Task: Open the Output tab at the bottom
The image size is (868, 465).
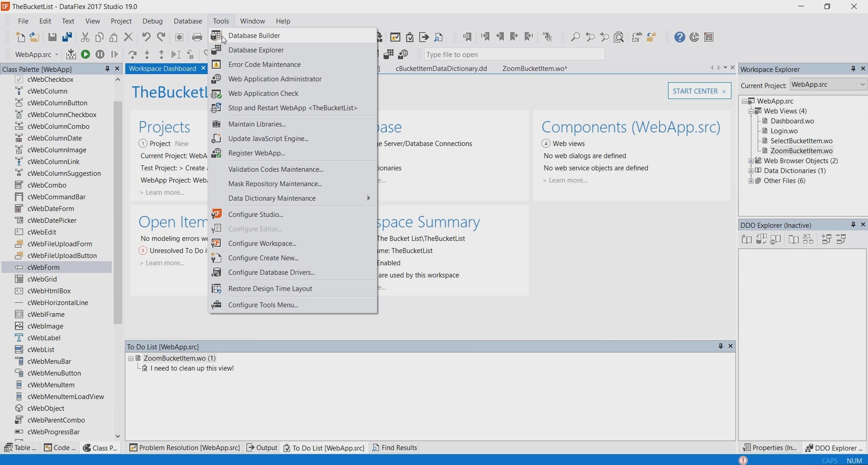Action: click(x=262, y=448)
